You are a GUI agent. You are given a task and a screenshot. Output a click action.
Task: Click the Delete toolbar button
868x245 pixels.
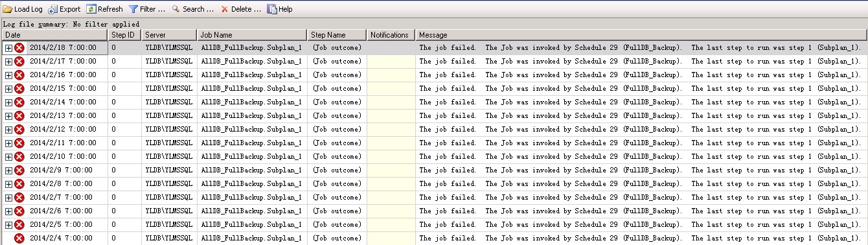coord(241,9)
